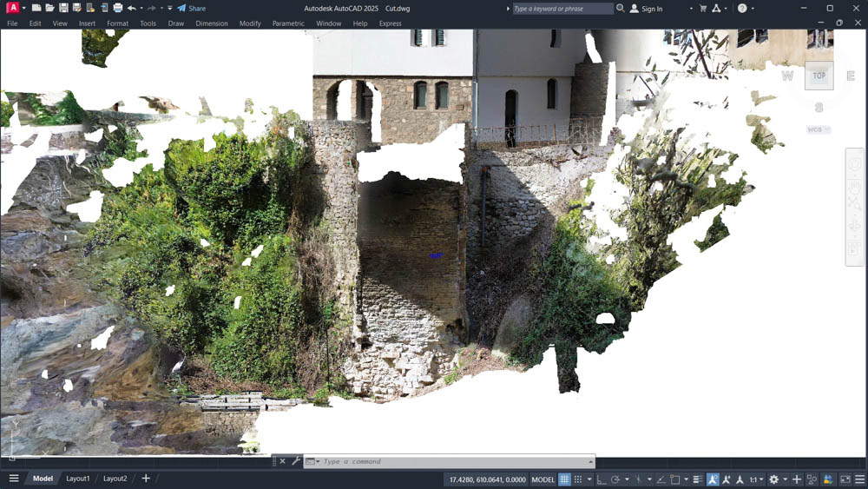This screenshot has height=489, width=868.
Task: Toggle drawing grid display
Action: tap(564, 479)
